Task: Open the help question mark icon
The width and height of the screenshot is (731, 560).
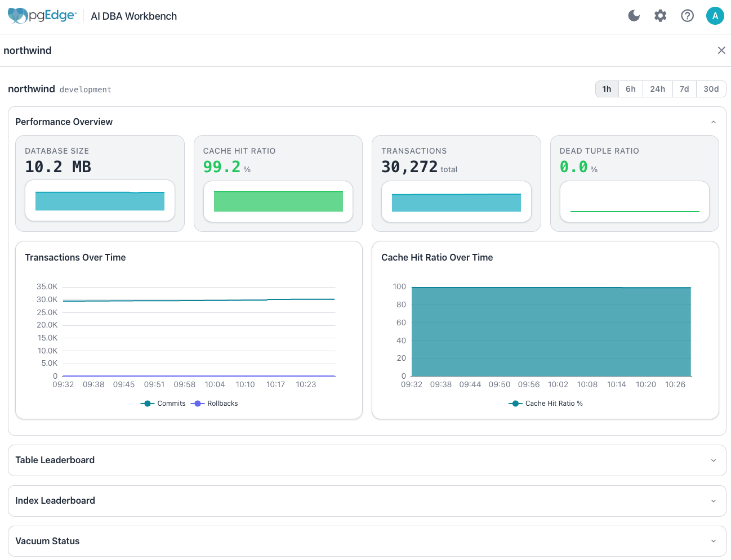Action: (687, 16)
